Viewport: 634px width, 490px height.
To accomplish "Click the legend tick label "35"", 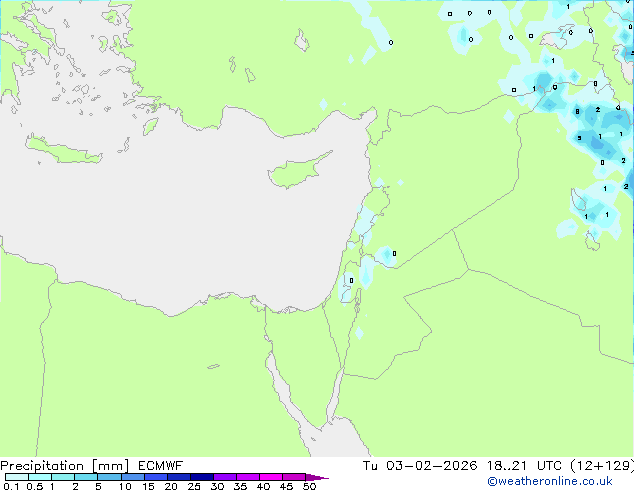I will point(240,486).
